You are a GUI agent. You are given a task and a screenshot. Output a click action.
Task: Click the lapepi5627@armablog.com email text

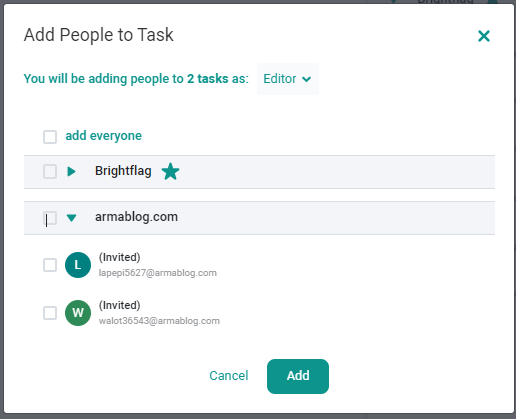(158, 273)
